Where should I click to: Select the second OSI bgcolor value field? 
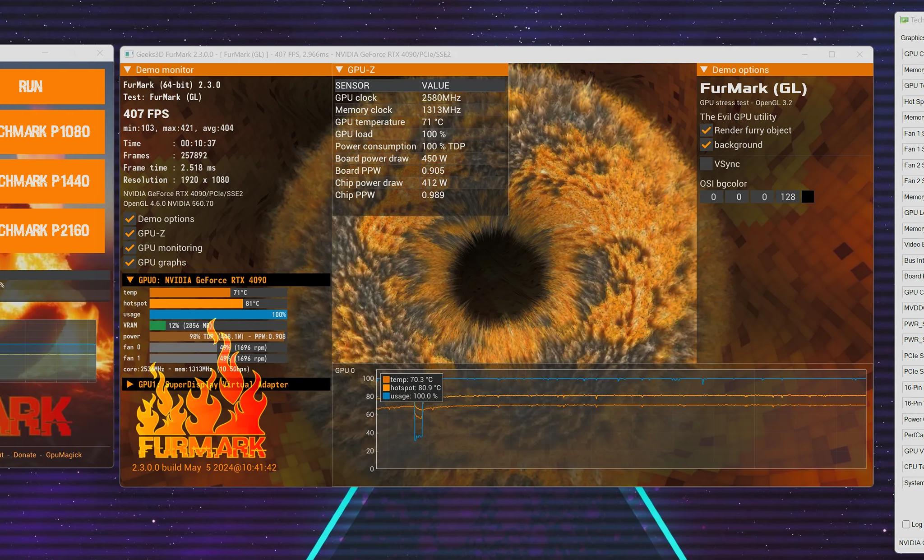(x=738, y=197)
